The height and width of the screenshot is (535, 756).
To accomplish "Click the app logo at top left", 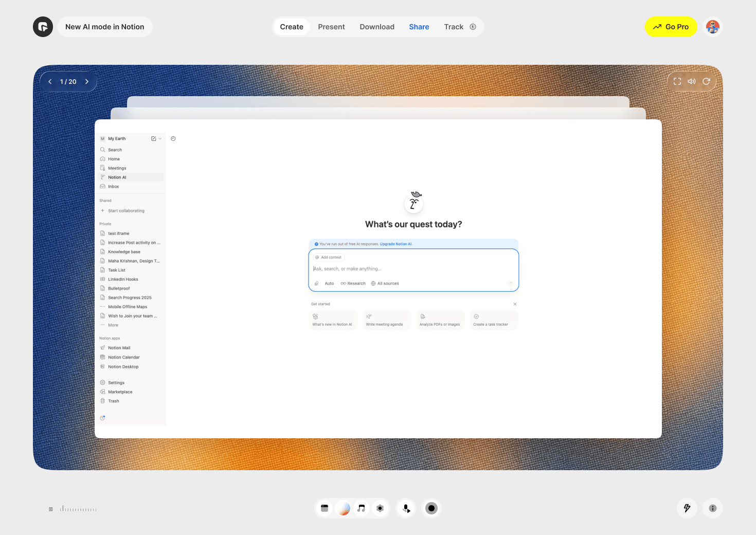I will tap(43, 27).
